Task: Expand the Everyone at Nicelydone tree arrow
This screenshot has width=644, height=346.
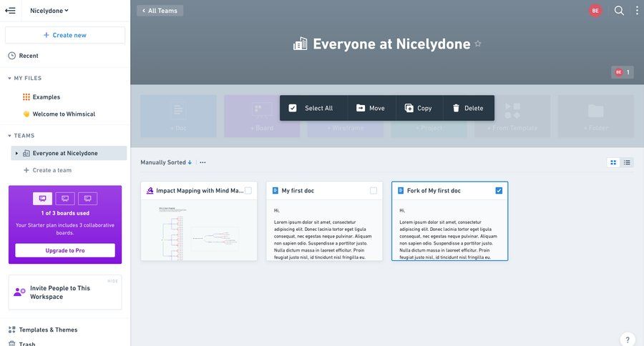Action: (16, 153)
